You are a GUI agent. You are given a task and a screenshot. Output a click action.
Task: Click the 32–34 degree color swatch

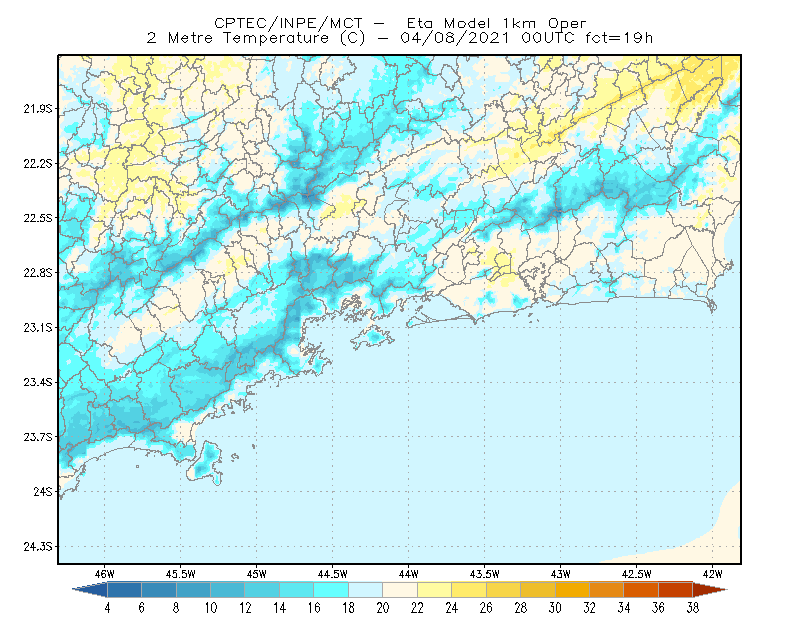point(606,590)
